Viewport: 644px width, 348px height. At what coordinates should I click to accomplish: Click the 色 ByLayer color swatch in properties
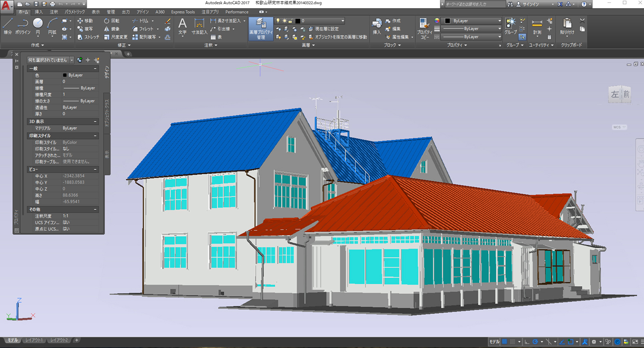[x=65, y=75]
